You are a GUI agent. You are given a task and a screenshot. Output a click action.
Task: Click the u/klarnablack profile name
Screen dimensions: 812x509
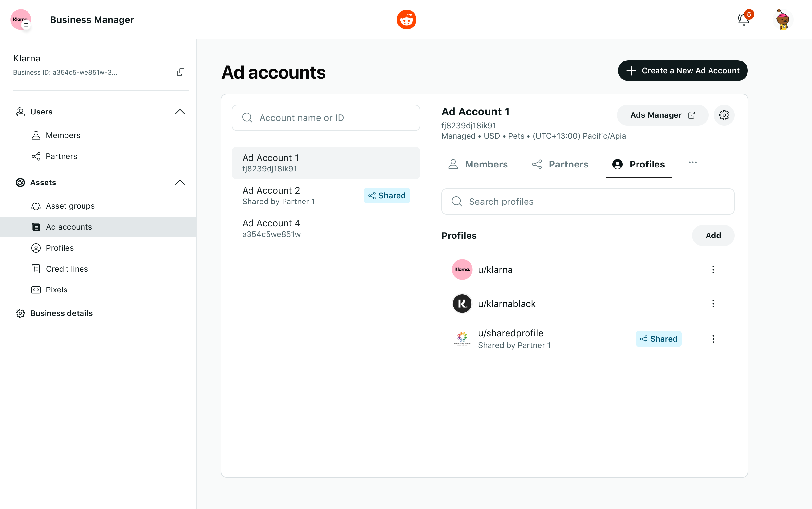[507, 304]
